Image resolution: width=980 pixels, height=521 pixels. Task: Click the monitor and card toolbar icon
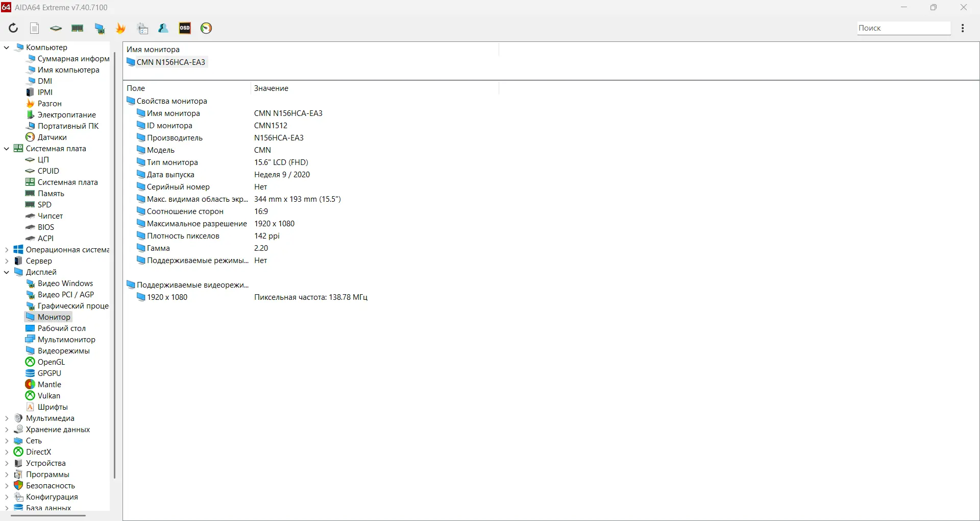click(x=100, y=28)
